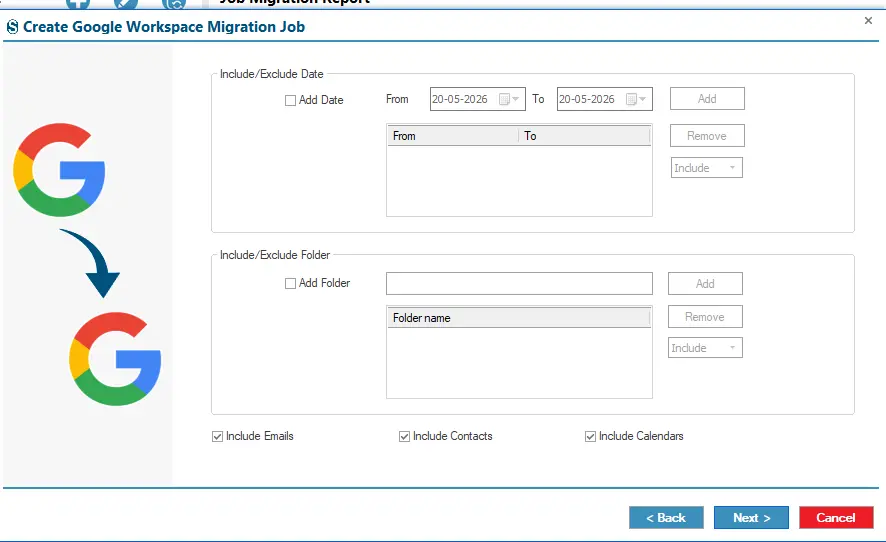Viewport: 886px width, 542px height.
Task: Open the date Include/Exclude dropdown
Action: click(x=706, y=168)
